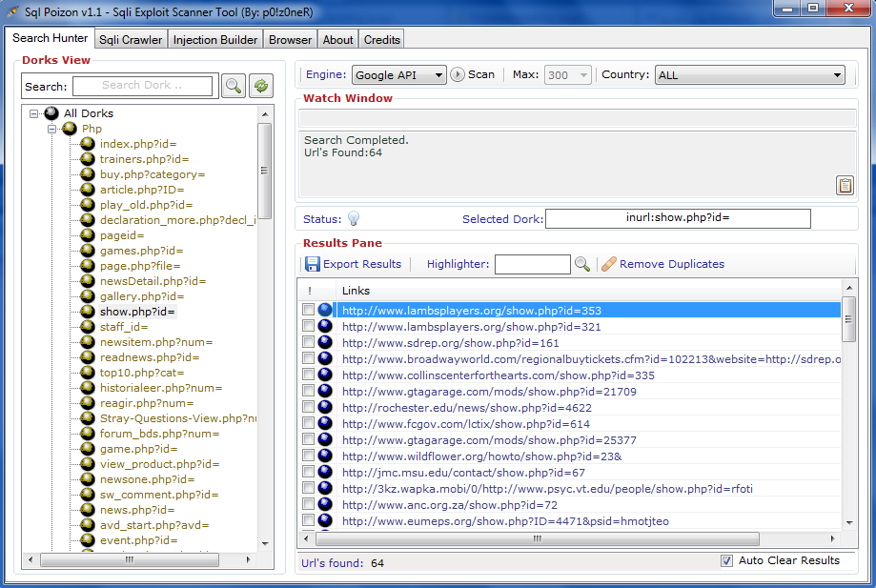The image size is (876, 588).
Task: Click results horizontal scroll right arrow
Action: (x=833, y=538)
